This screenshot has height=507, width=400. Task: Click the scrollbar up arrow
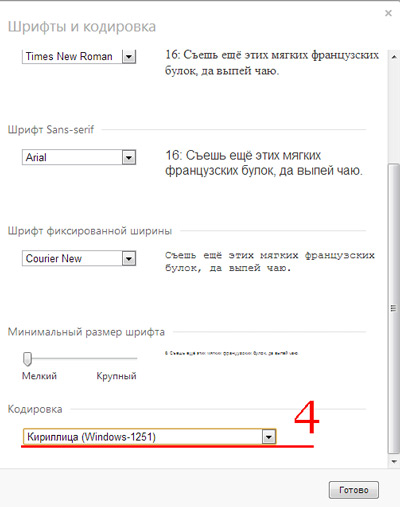click(x=394, y=57)
